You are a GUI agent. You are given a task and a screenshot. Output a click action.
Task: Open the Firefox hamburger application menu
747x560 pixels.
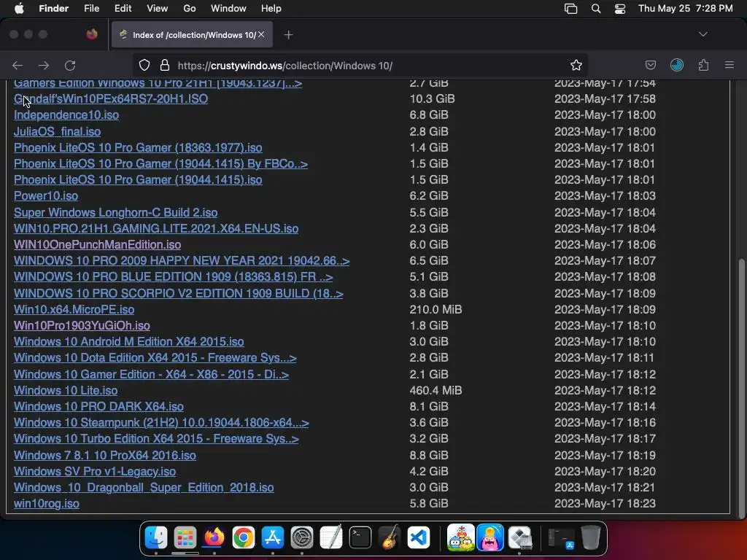(x=729, y=65)
